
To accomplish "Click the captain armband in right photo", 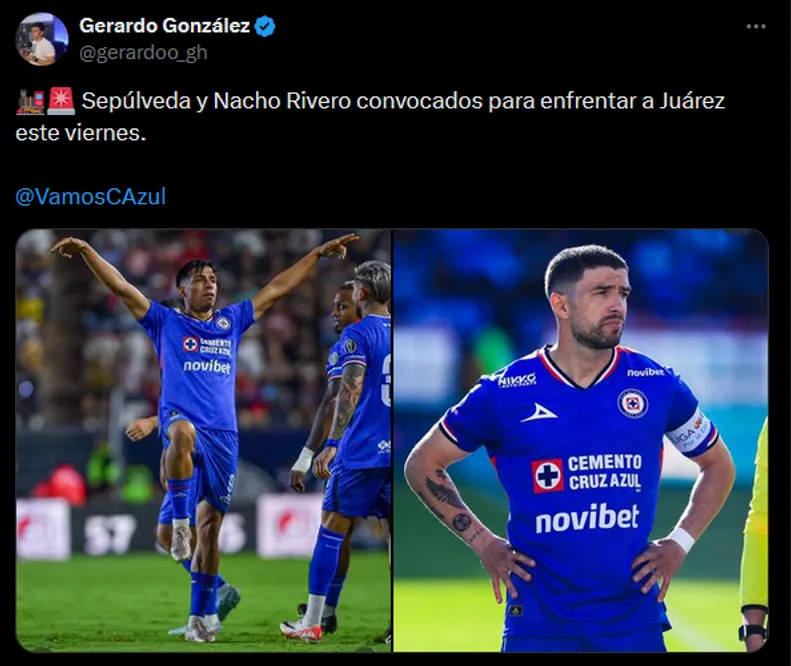I will (x=691, y=431).
